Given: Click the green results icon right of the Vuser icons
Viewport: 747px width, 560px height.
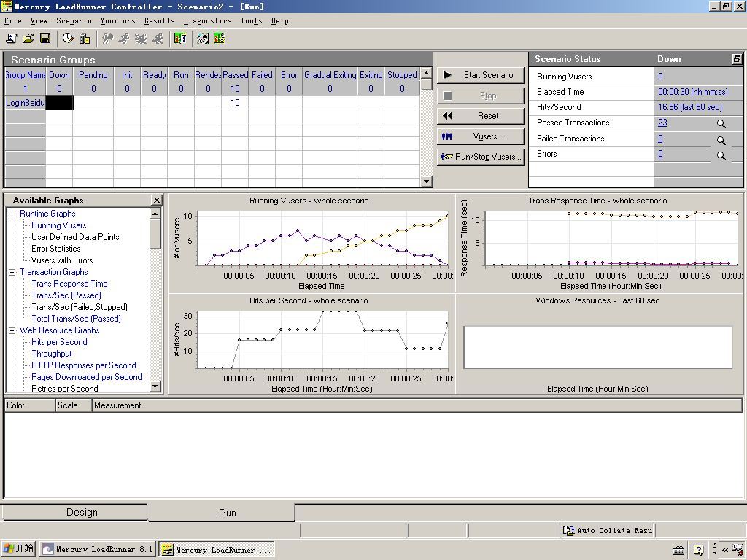Looking at the screenshot, I should (180, 39).
